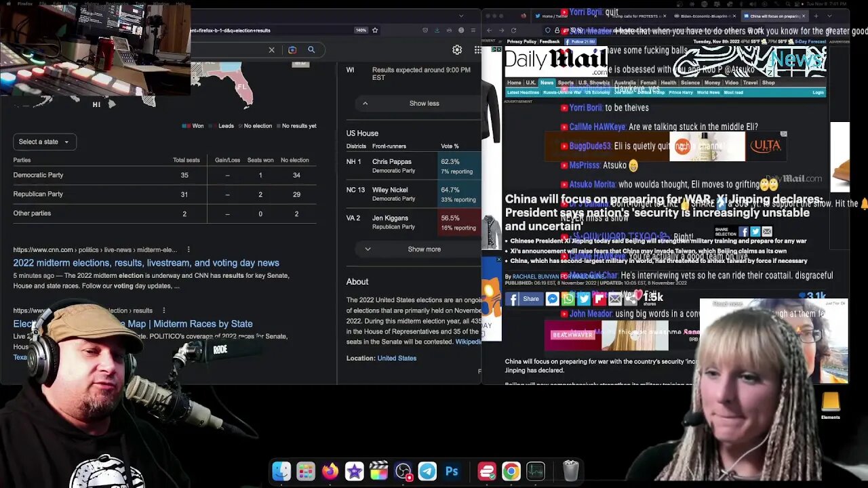Share article on Flipboard
Viewport: 868px width, 488px height.
pyautogui.click(x=599, y=298)
